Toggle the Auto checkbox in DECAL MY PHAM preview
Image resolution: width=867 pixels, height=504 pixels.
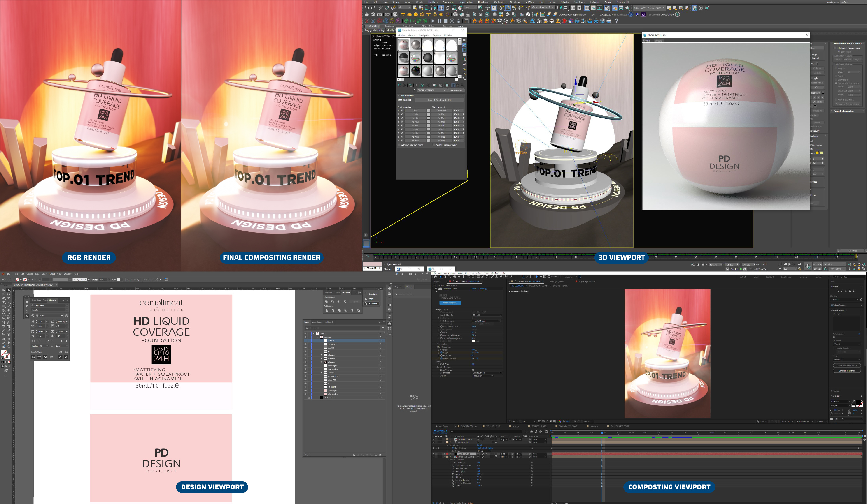[x=644, y=41]
